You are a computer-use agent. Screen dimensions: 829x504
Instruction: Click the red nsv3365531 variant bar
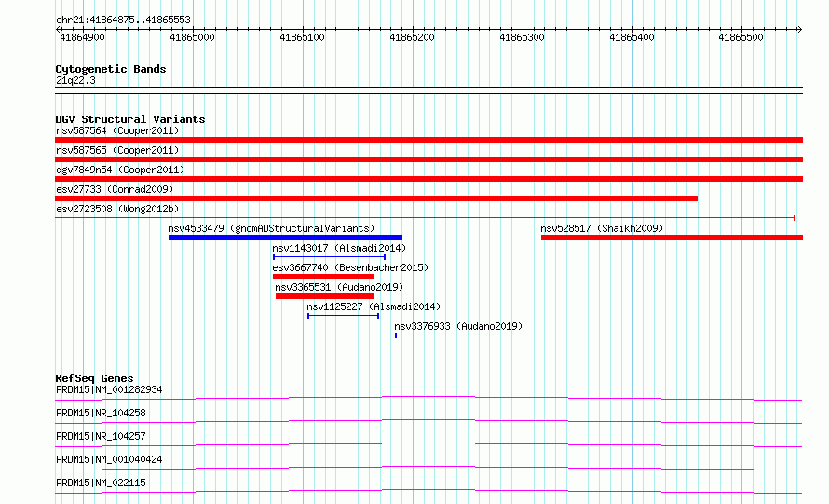[x=325, y=296]
